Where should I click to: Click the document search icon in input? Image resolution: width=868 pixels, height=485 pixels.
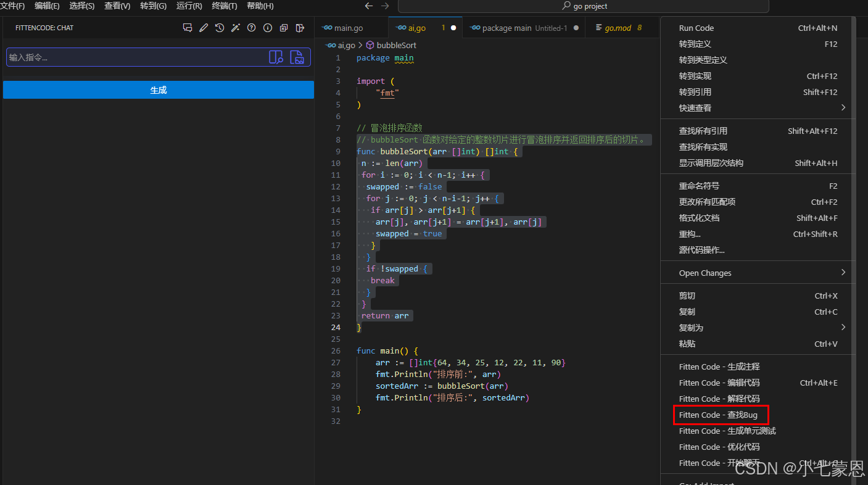[x=276, y=57]
